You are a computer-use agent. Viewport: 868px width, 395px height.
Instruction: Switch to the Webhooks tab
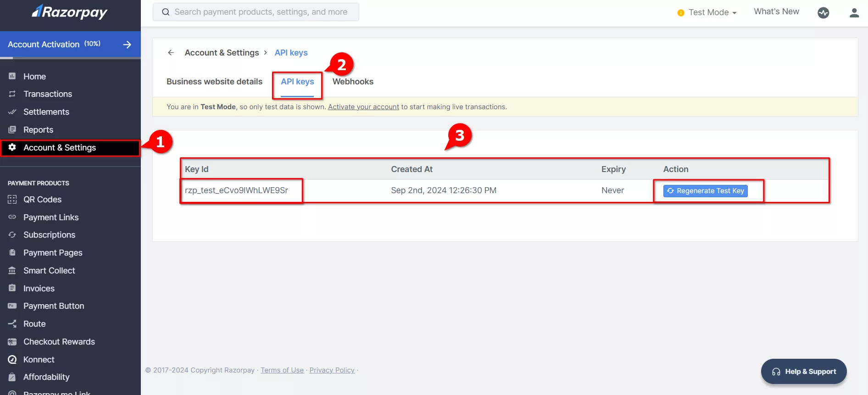[x=352, y=82]
